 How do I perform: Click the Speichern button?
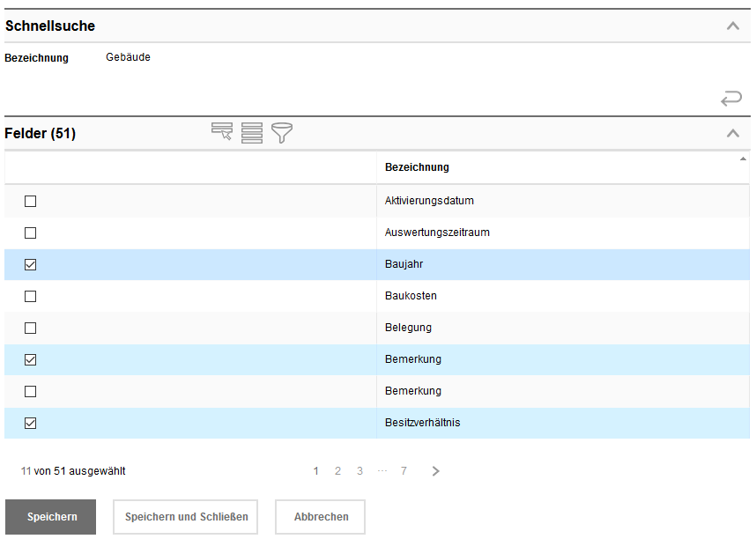pos(51,517)
